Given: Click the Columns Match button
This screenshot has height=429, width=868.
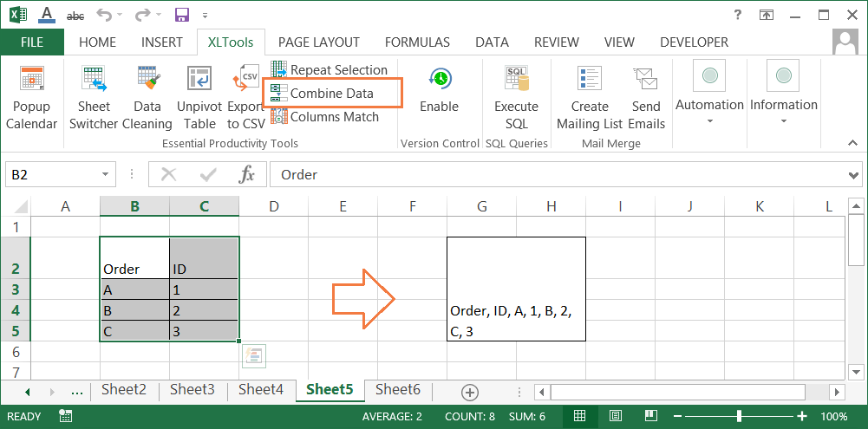Looking at the screenshot, I should (334, 116).
